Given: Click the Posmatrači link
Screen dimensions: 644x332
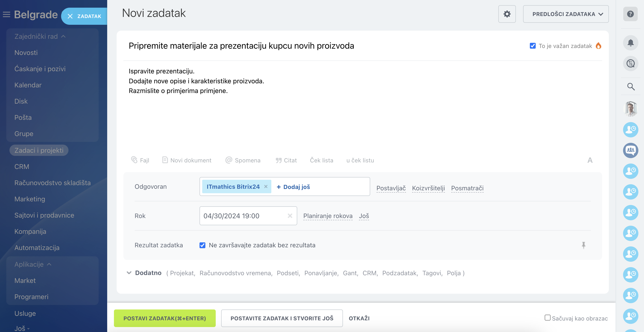Looking at the screenshot, I should pyautogui.click(x=467, y=188).
